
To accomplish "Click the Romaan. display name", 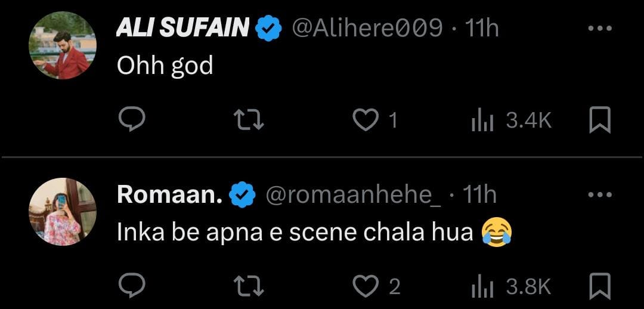I will 169,194.
